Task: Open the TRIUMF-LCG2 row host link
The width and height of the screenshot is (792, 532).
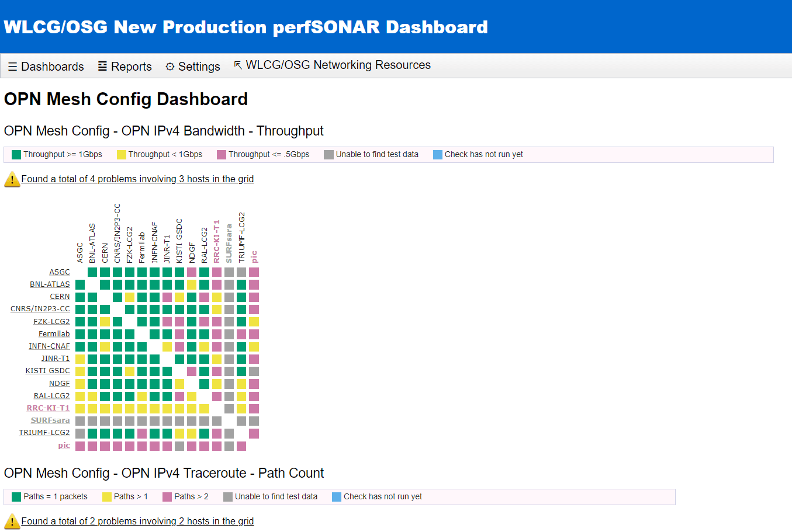Action: [44, 433]
